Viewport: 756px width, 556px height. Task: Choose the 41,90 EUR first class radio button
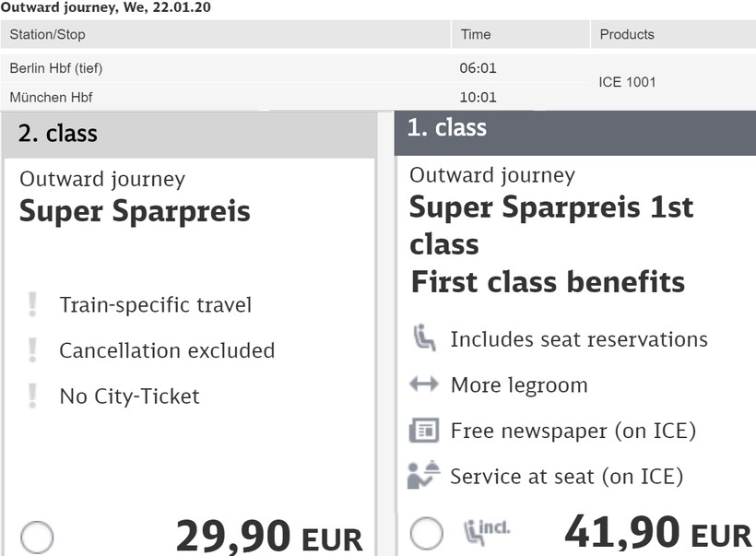(426, 533)
